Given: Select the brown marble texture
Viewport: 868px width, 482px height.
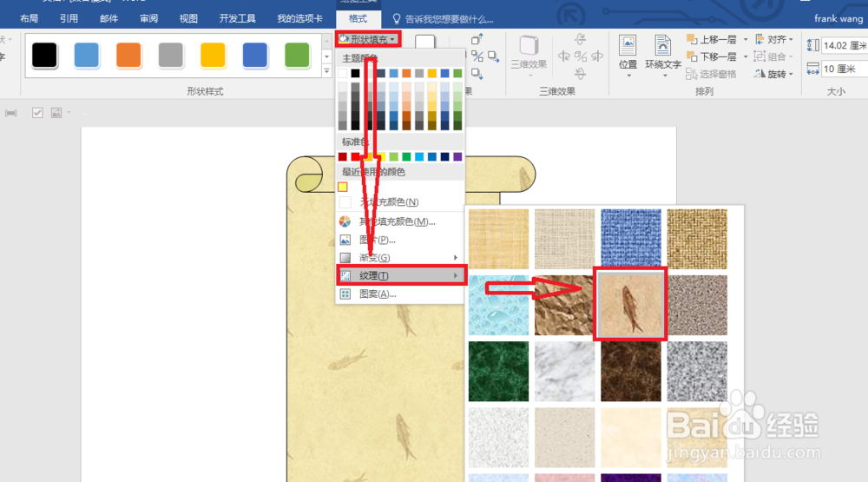Looking at the screenshot, I should click(630, 371).
